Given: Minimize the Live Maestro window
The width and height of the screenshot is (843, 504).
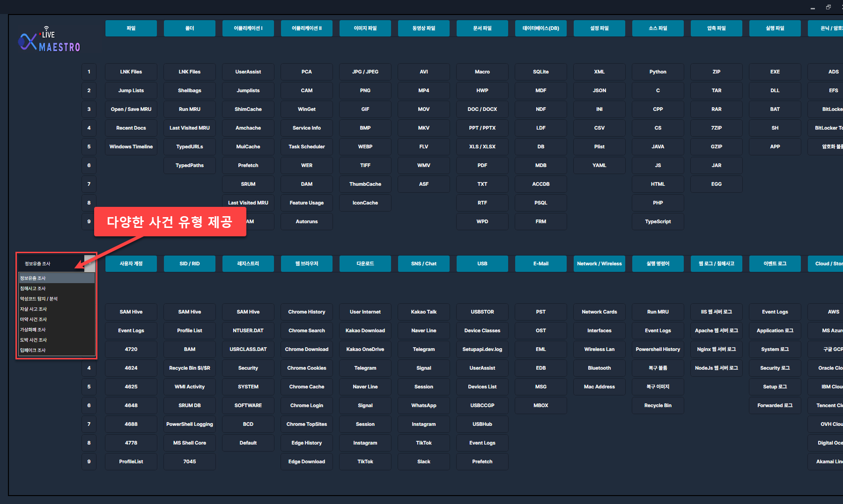Looking at the screenshot, I should pos(813,7).
